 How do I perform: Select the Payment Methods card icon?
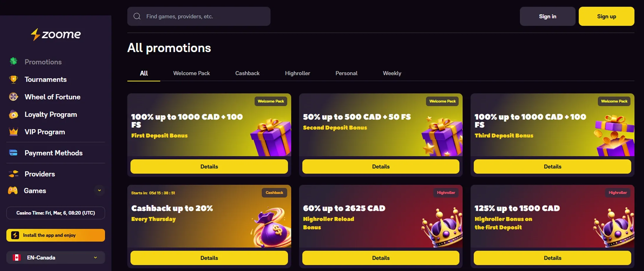click(x=13, y=153)
